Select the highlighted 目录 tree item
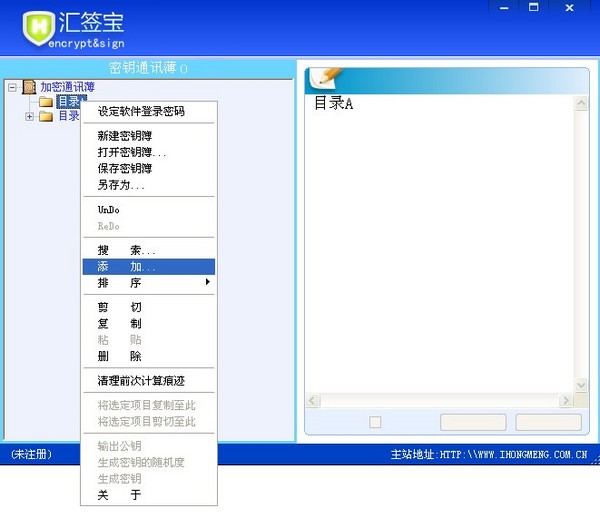This screenshot has height=528, width=600. 71,101
